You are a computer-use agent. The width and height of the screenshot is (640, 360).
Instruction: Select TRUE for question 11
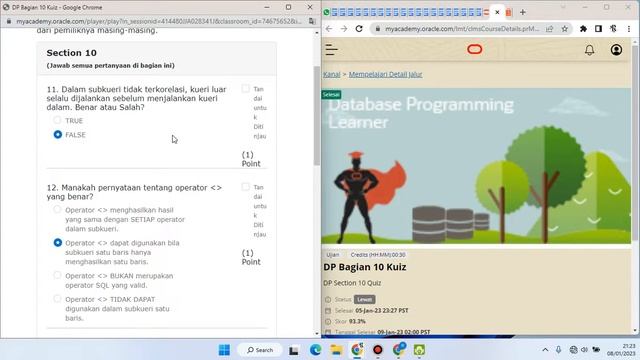pyautogui.click(x=57, y=120)
